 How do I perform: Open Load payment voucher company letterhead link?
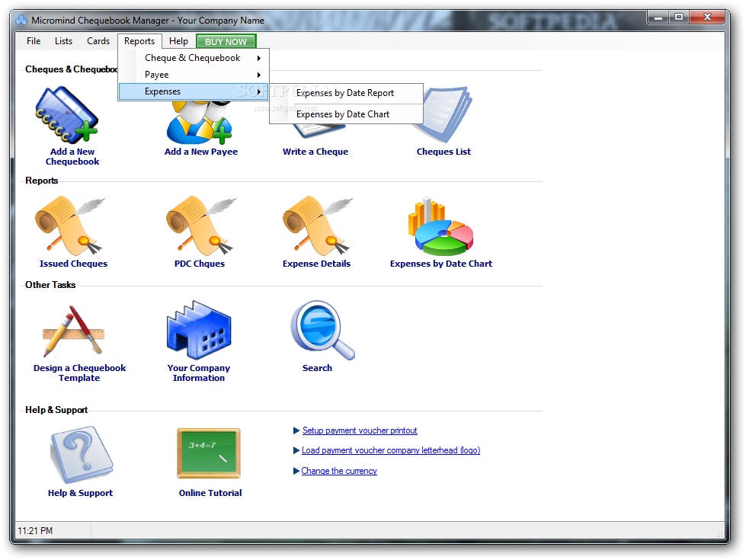[x=391, y=450]
